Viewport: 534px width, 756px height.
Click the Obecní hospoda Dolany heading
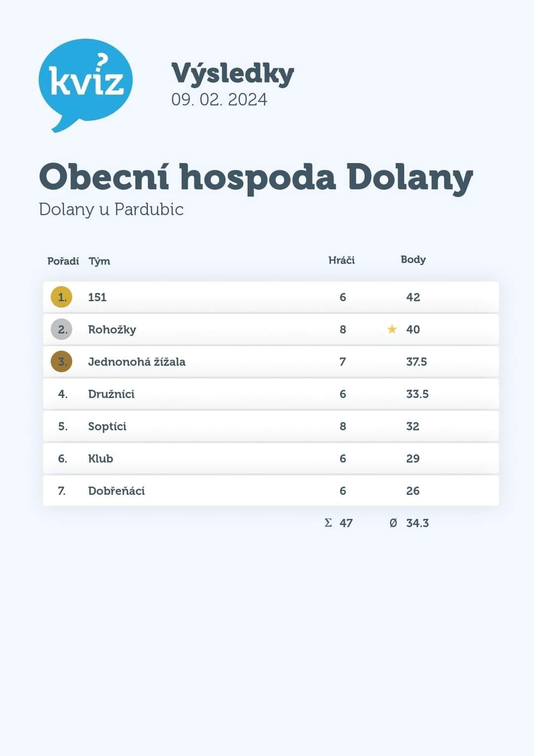256,177
